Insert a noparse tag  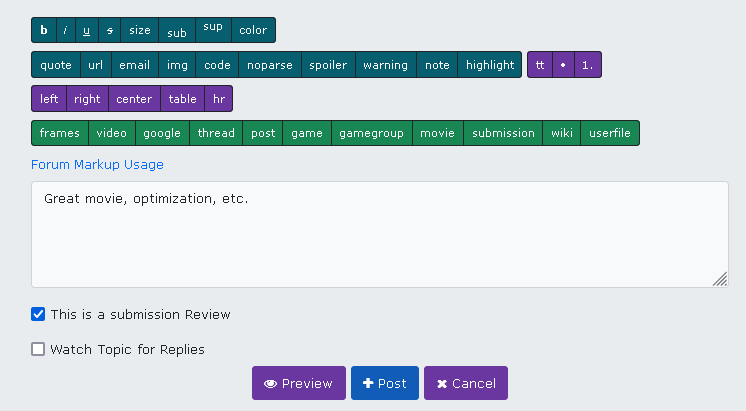(x=270, y=65)
